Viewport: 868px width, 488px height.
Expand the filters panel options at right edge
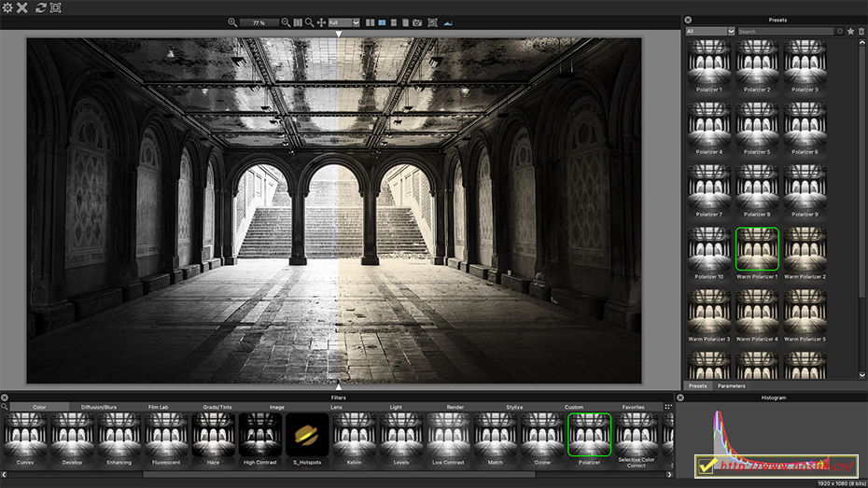point(668,407)
